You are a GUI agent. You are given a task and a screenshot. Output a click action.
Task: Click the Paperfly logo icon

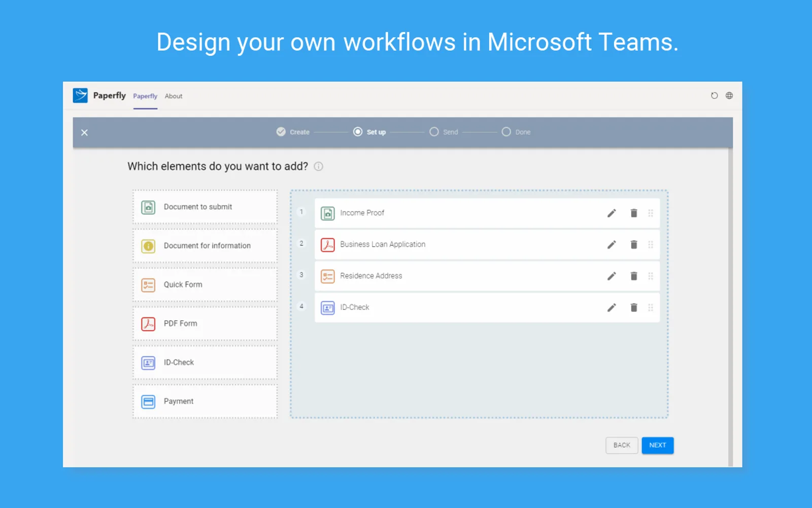pyautogui.click(x=80, y=96)
